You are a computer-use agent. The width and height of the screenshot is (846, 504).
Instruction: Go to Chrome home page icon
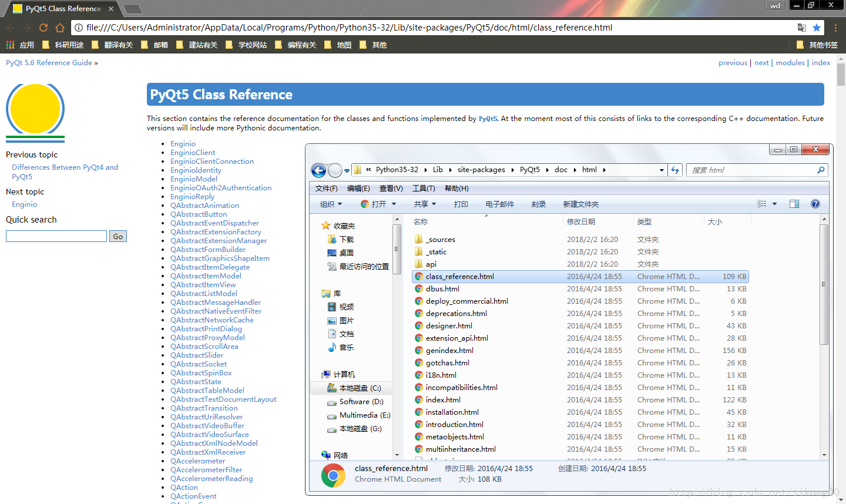coord(60,28)
